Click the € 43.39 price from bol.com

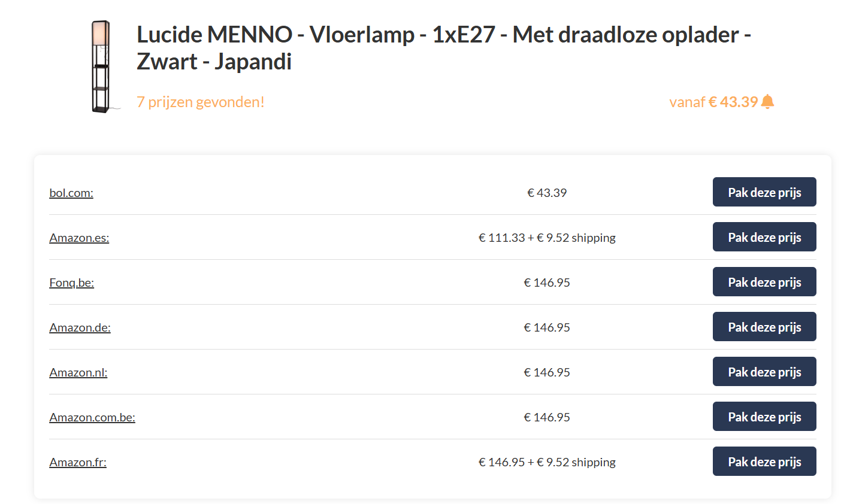(x=546, y=192)
